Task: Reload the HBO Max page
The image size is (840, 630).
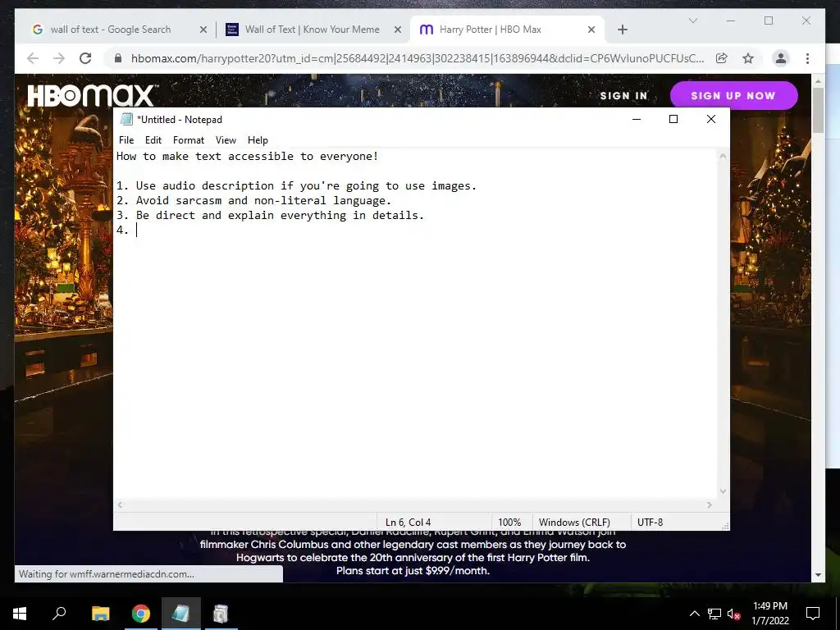Action: [85, 58]
